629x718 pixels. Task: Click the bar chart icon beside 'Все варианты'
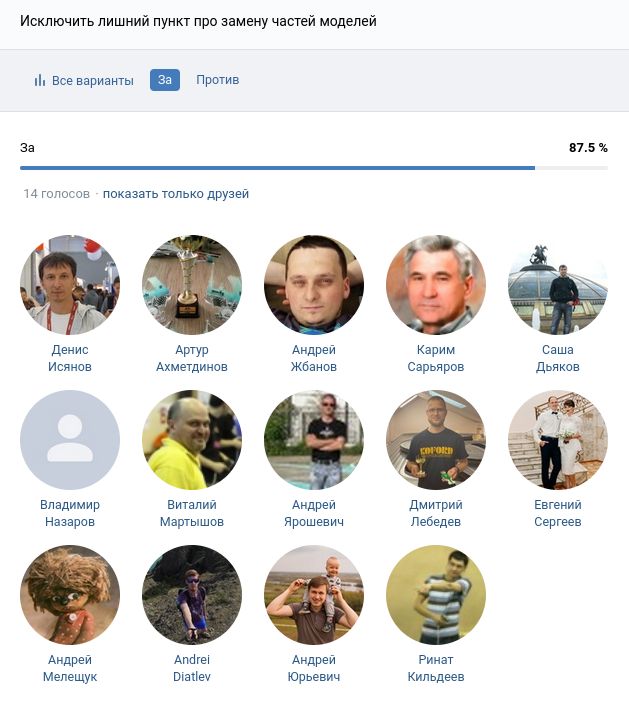(40, 81)
